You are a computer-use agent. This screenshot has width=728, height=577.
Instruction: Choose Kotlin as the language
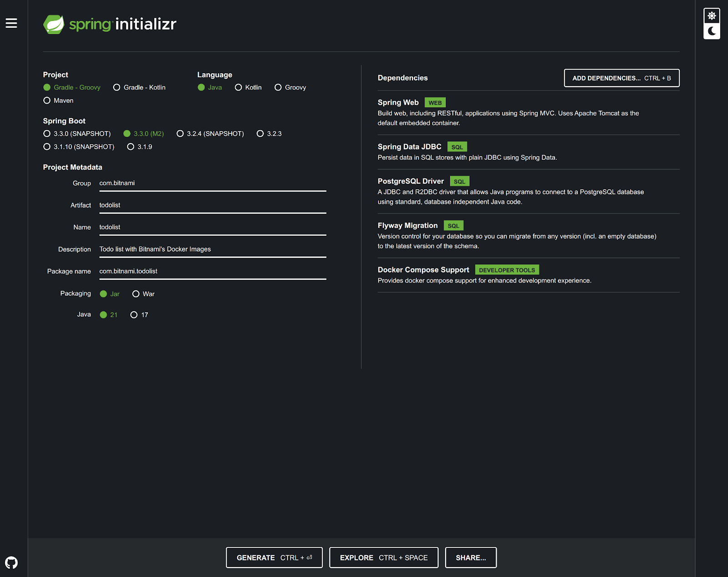click(248, 87)
